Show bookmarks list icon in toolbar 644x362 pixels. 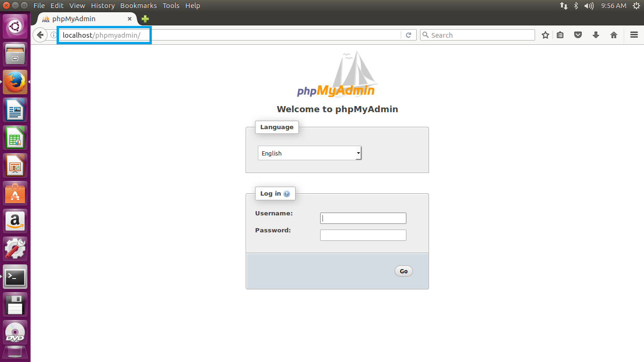tap(560, 35)
